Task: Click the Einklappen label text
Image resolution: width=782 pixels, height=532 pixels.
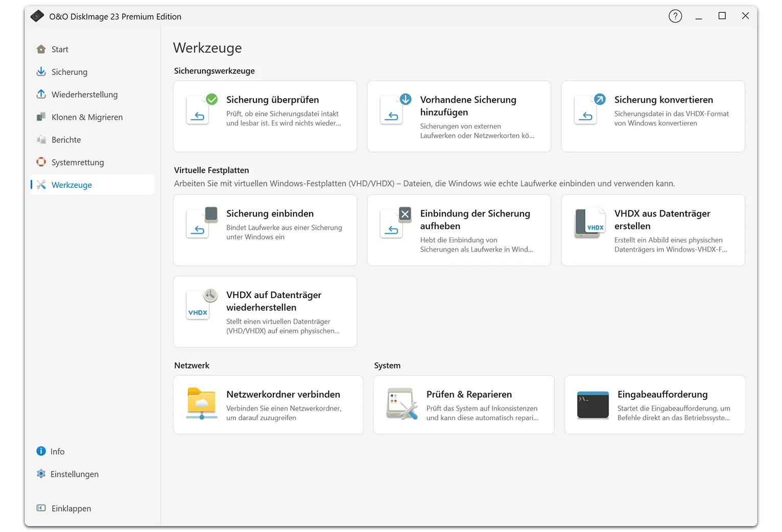Action: [72, 509]
